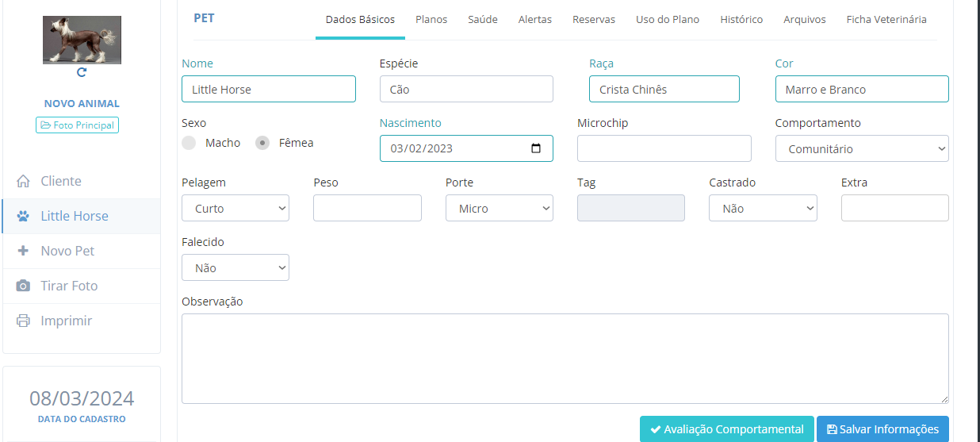Screen dimensions: 980x442
Task: Switch to the Saúde tab
Action: [x=482, y=19]
